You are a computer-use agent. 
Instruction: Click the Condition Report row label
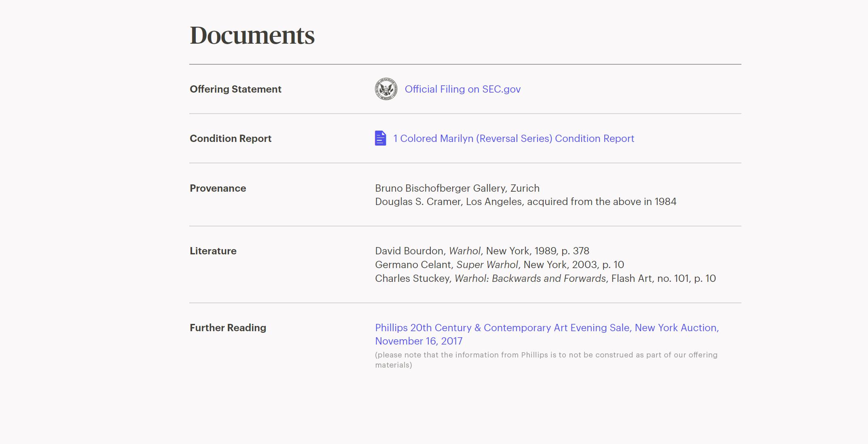(x=230, y=139)
